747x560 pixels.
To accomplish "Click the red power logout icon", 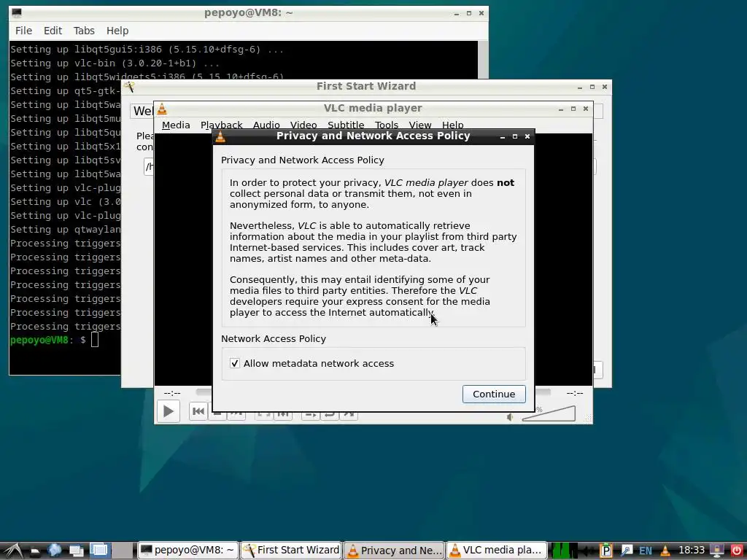I will [737, 551].
